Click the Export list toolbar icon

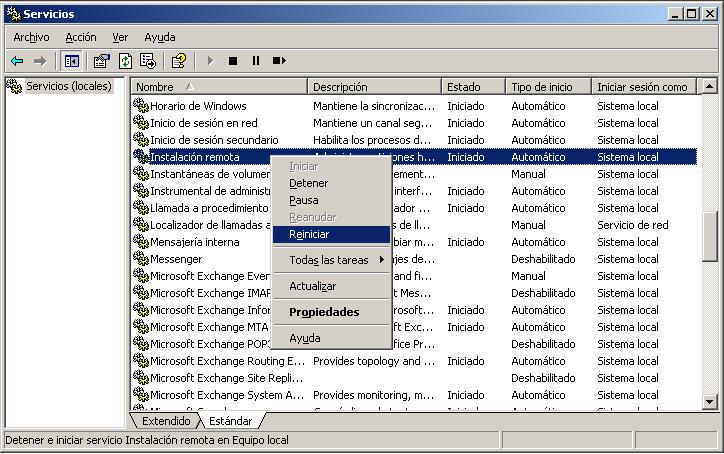pyautogui.click(x=148, y=61)
